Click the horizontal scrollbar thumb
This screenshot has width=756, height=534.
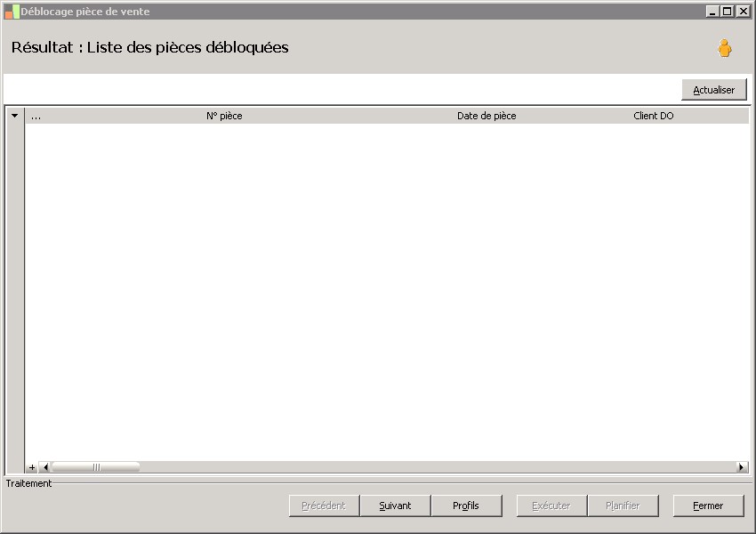pos(96,467)
